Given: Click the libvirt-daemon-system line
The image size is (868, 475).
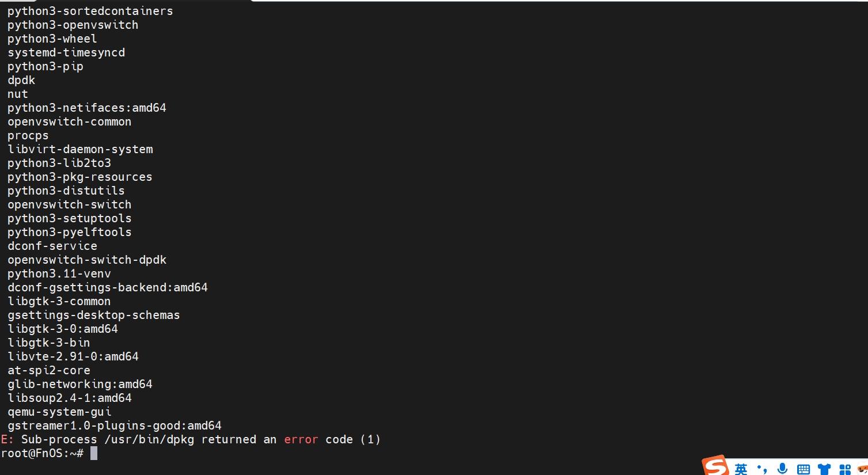Looking at the screenshot, I should coord(80,149).
